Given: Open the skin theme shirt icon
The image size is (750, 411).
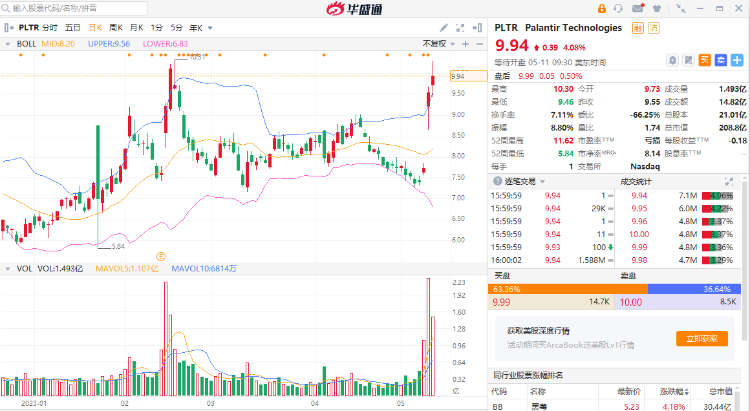Looking at the screenshot, I should [x=657, y=8].
